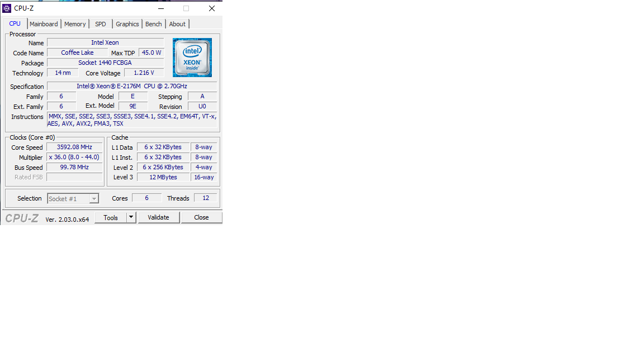This screenshot has width=644, height=362.
Task: Click the Level 2 6 x 256 KBytes value
Action: click(x=163, y=167)
